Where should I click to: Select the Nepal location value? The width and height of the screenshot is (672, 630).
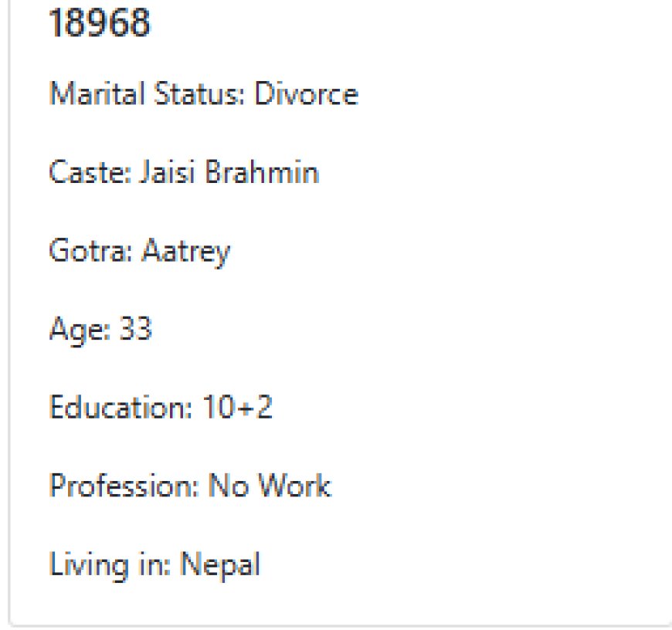(x=220, y=565)
